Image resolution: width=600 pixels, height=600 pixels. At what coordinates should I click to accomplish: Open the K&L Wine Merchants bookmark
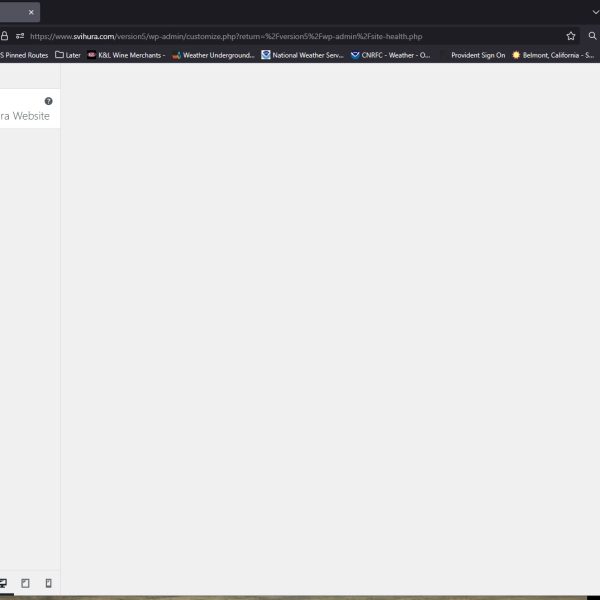pyautogui.click(x=126, y=55)
